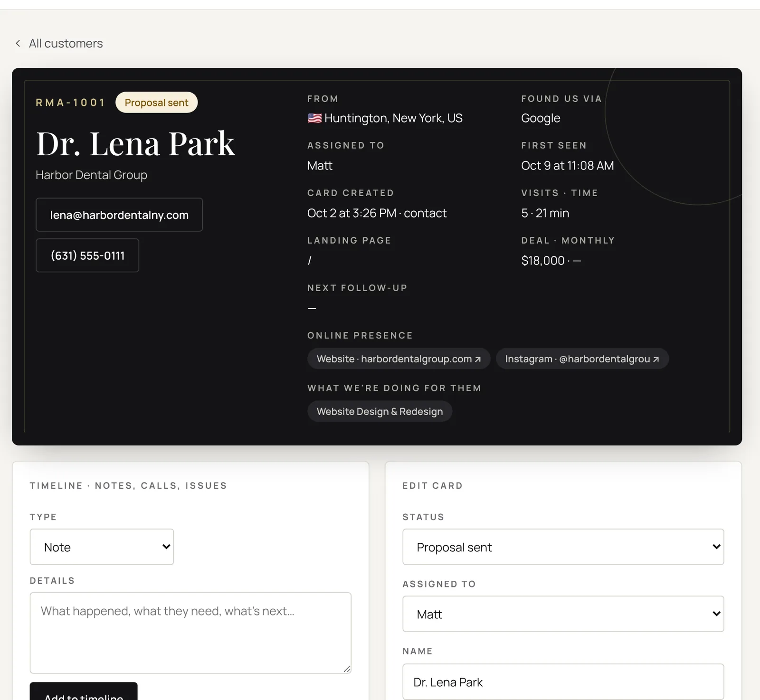Click the lena@harbordentalny.com email button
760x700 pixels.
click(x=119, y=215)
